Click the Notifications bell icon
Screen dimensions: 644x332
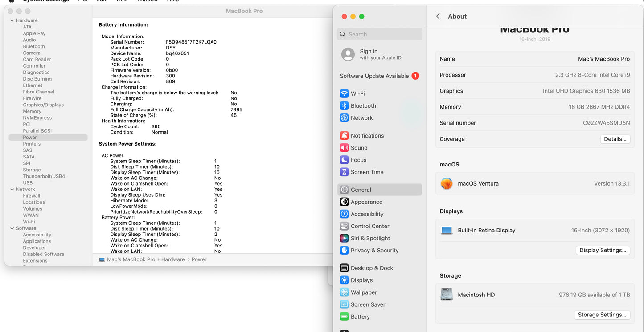pyautogui.click(x=344, y=136)
